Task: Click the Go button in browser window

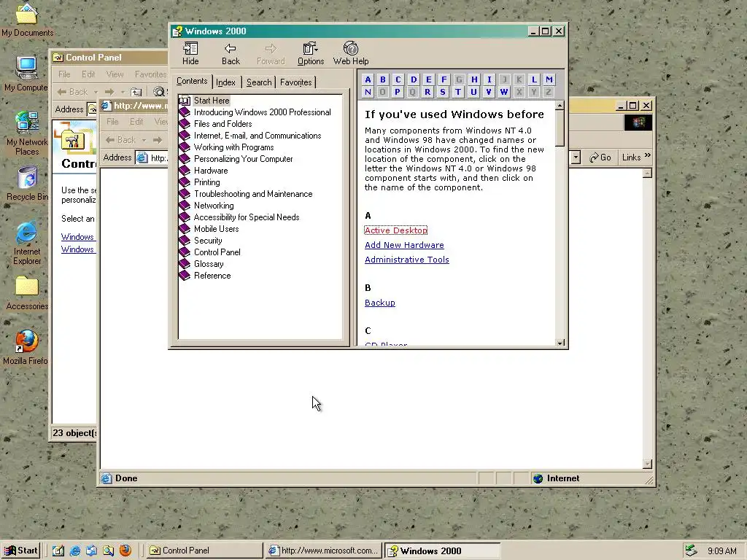Action: [x=600, y=157]
